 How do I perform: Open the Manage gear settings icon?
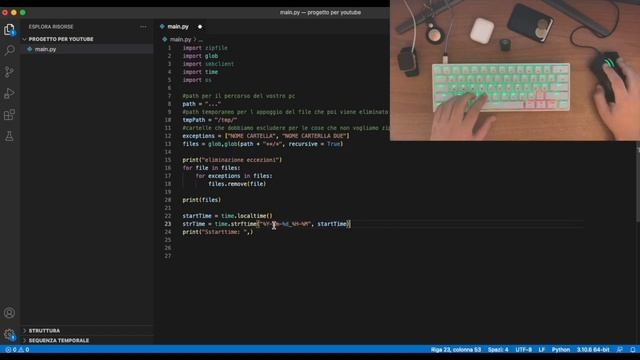[9, 334]
